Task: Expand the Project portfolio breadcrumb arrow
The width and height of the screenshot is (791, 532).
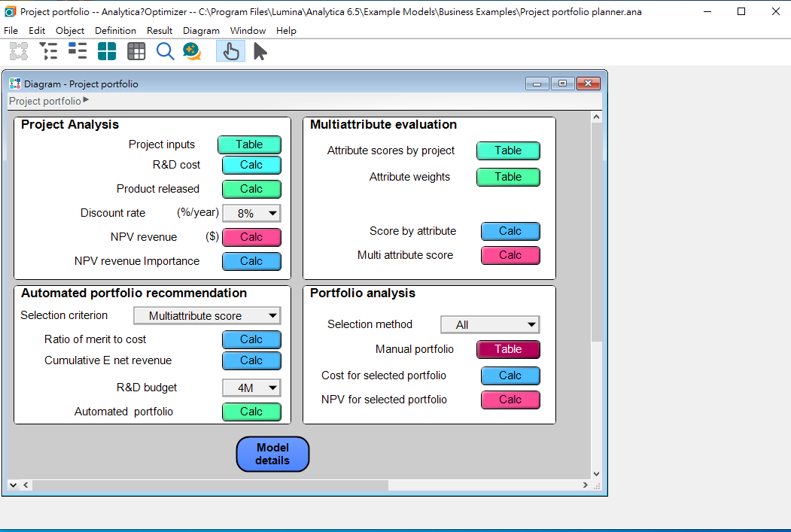Action: (86, 100)
